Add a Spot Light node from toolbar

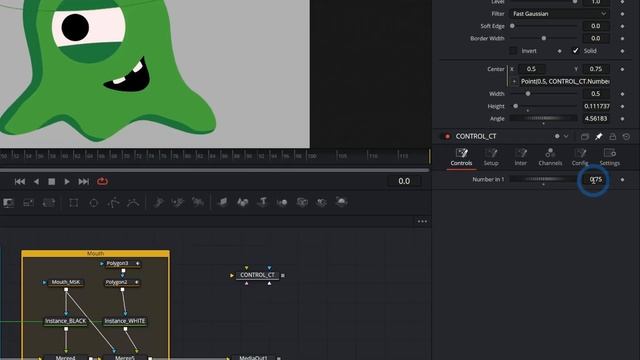[x=322, y=202]
